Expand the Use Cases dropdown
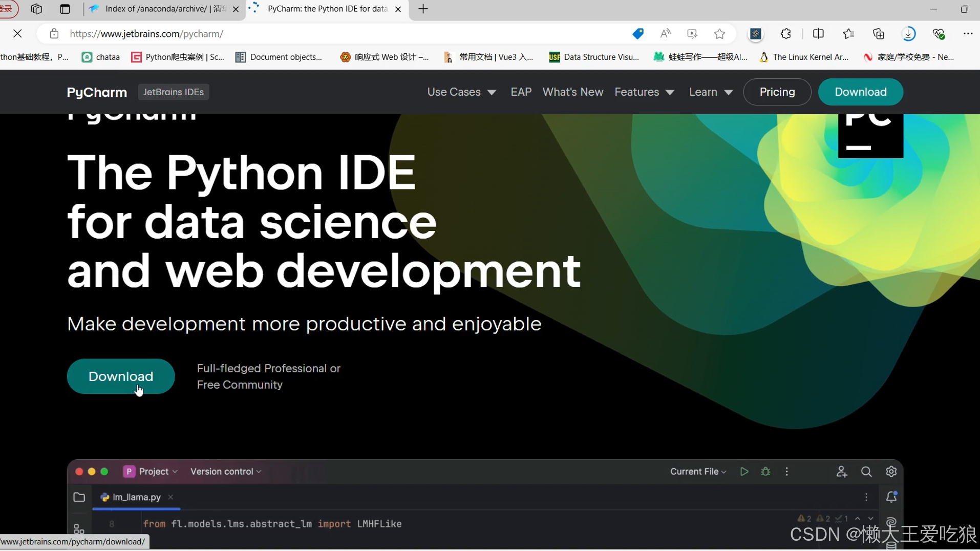This screenshot has width=980, height=551. coord(461,92)
